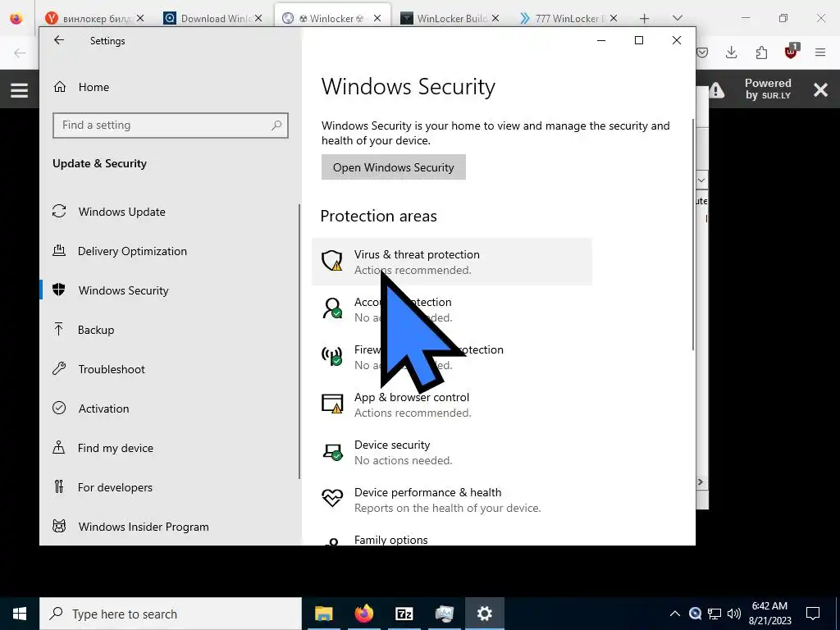
Task: Switch to the 777 WinLocker Firefox tab
Action: (568, 18)
